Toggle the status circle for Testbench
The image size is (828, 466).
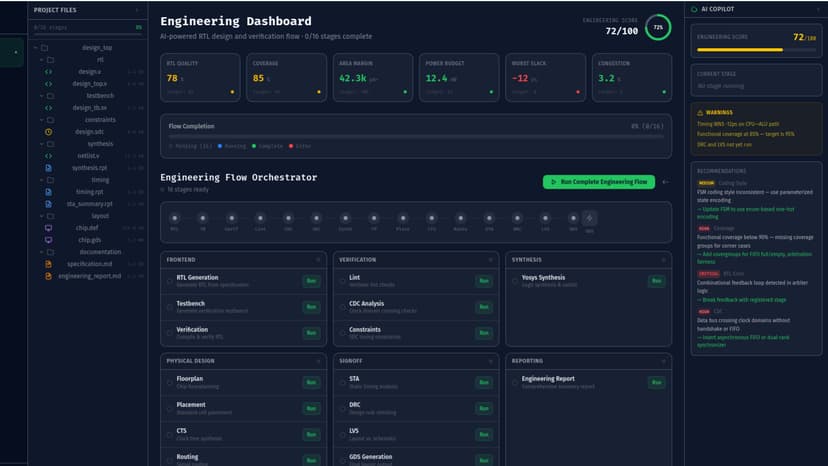(170, 307)
